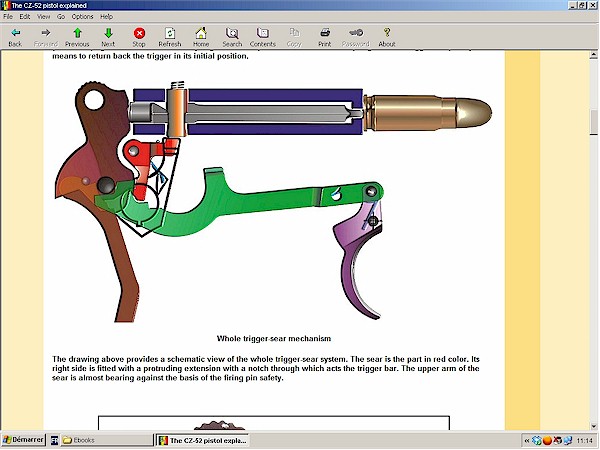This screenshot has height=450, width=600.
Task: Open the Options menu
Action: pyautogui.click(x=82, y=16)
